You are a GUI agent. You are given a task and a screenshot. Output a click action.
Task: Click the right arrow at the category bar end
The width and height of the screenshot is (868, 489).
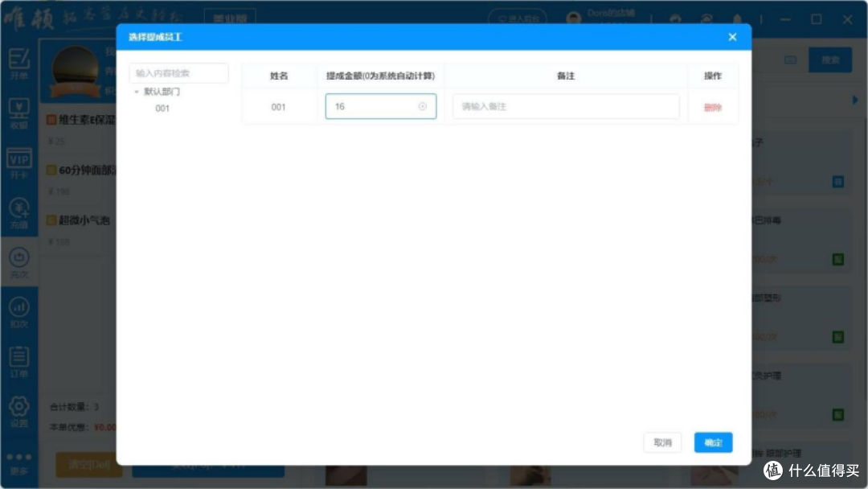(855, 101)
